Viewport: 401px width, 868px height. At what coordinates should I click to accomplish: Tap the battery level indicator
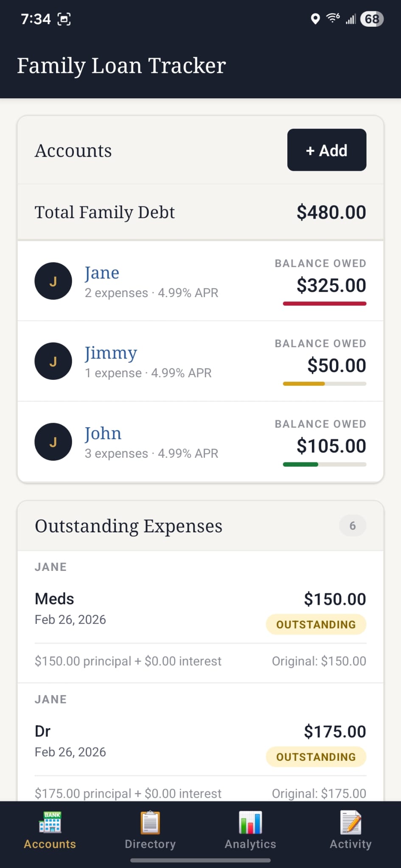(x=372, y=19)
